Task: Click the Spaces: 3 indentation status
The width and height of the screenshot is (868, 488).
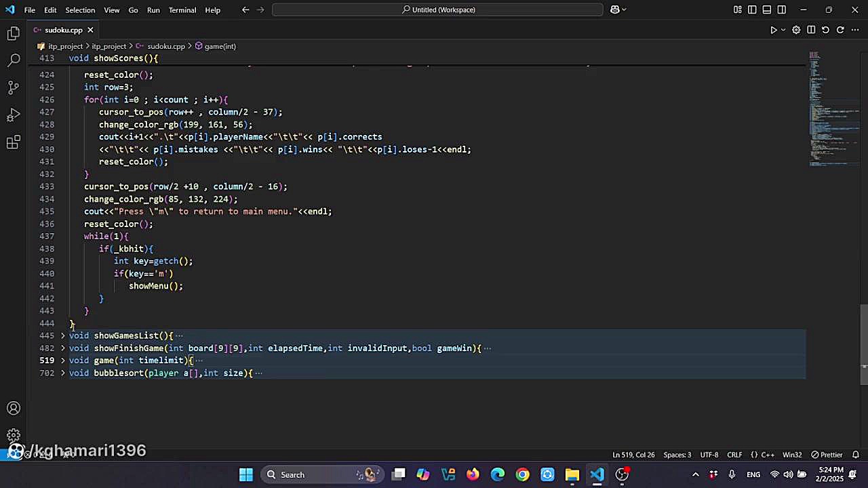Action: (677, 455)
